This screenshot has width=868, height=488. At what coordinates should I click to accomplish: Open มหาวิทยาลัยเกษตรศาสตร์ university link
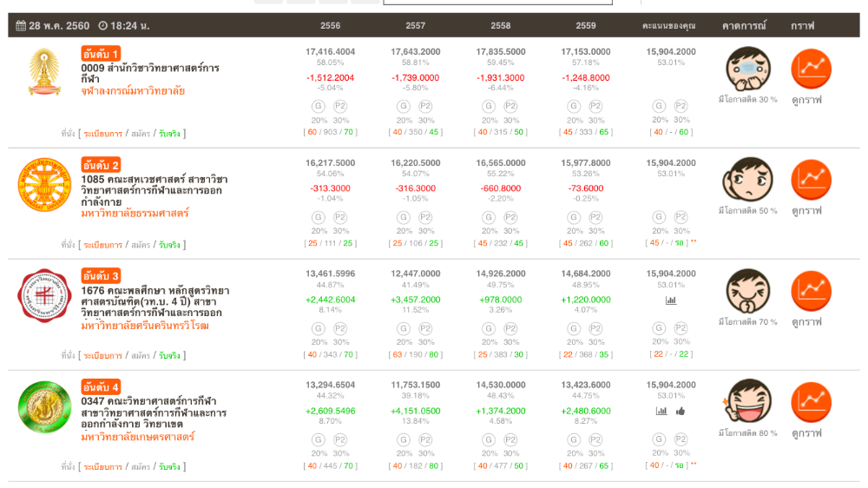coord(137,437)
